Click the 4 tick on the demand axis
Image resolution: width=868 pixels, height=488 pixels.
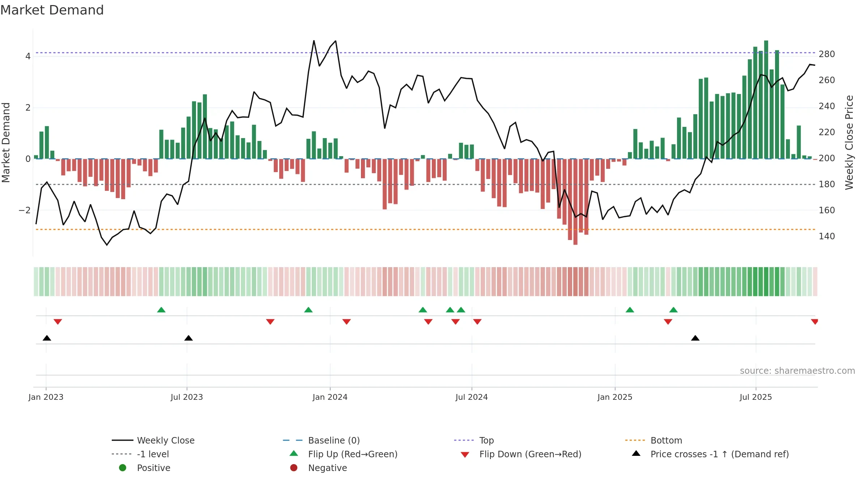click(28, 56)
